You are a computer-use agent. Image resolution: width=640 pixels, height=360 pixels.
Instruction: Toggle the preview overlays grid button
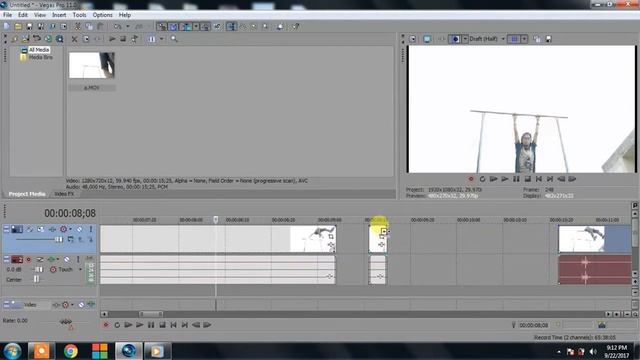514,39
